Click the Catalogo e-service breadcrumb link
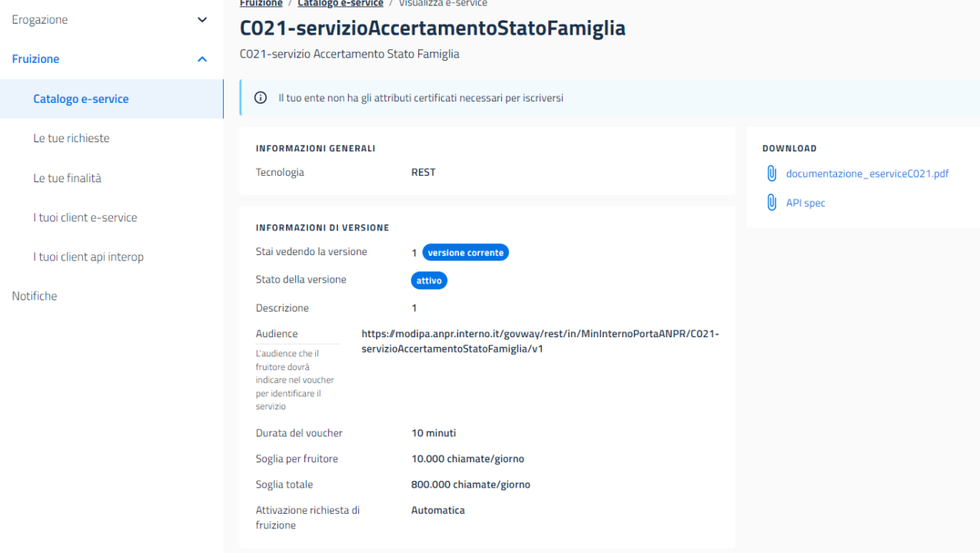The image size is (980, 553). (340, 3)
